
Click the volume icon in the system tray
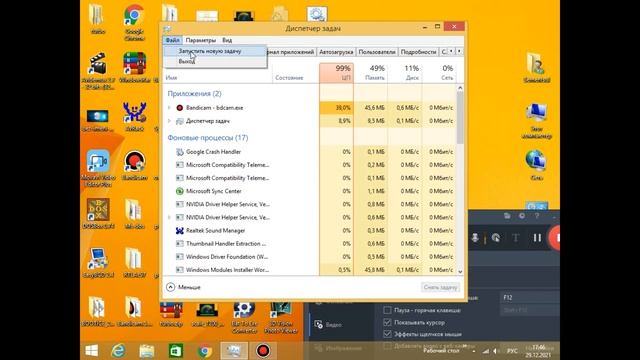click(496, 351)
